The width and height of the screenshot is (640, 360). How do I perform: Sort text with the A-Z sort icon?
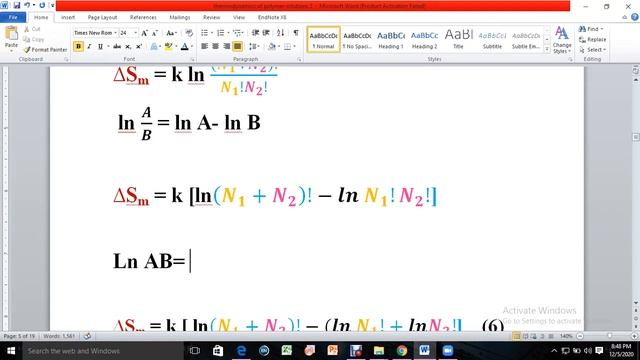(x=280, y=33)
